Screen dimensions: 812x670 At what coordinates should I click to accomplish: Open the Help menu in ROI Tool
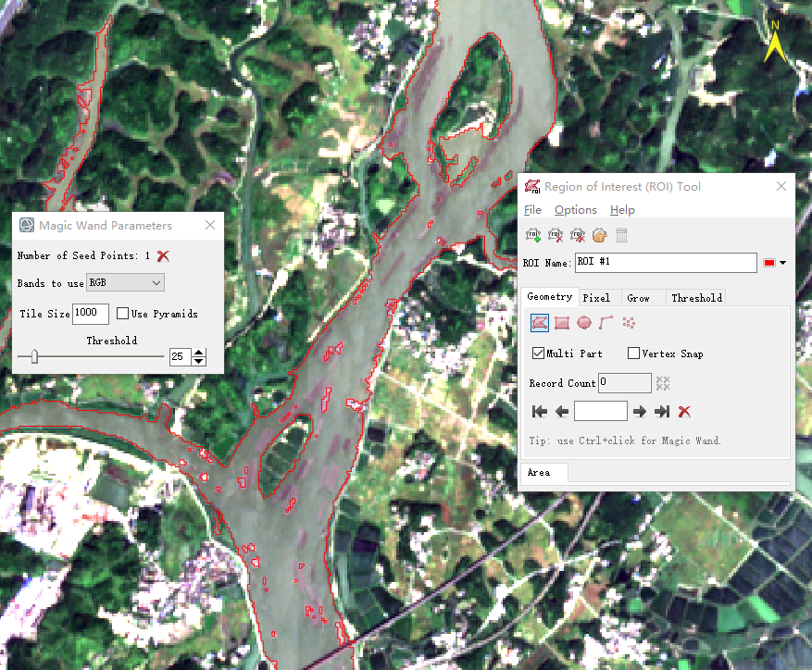(x=622, y=210)
